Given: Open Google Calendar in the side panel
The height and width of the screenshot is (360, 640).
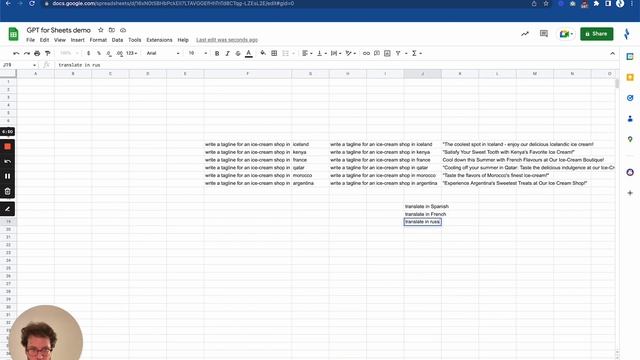Looking at the screenshot, I should (x=630, y=57).
